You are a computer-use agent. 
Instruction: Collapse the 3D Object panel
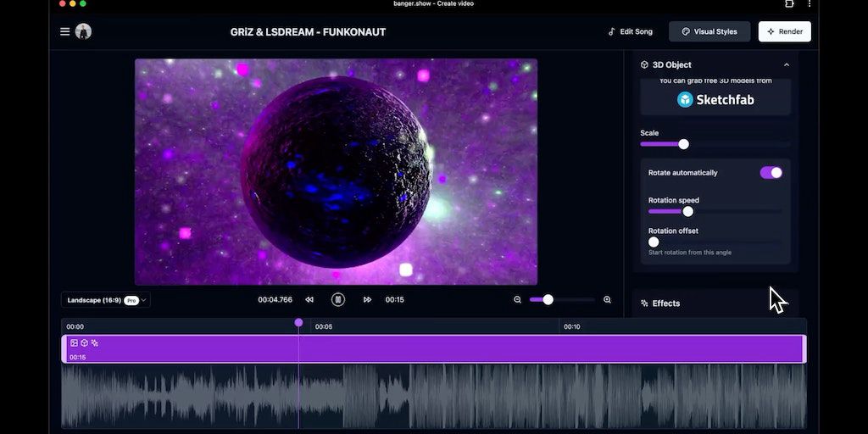pyautogui.click(x=786, y=64)
